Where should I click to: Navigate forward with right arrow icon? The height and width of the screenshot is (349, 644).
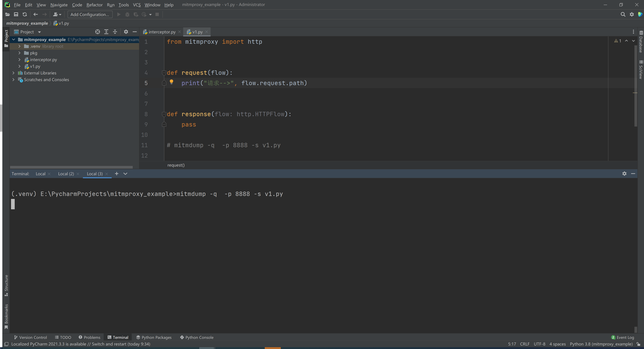[x=44, y=15]
